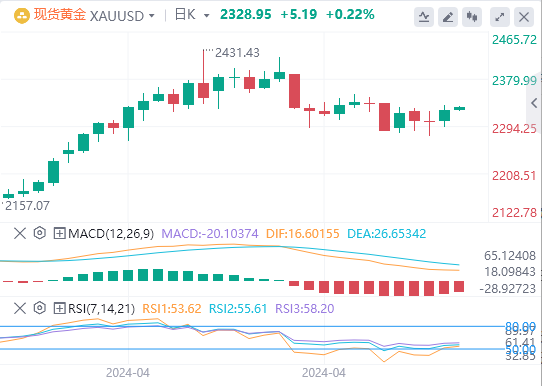Open RSI indicator settings hexagon icon
Screen dimensions: 542x386
click(40, 308)
